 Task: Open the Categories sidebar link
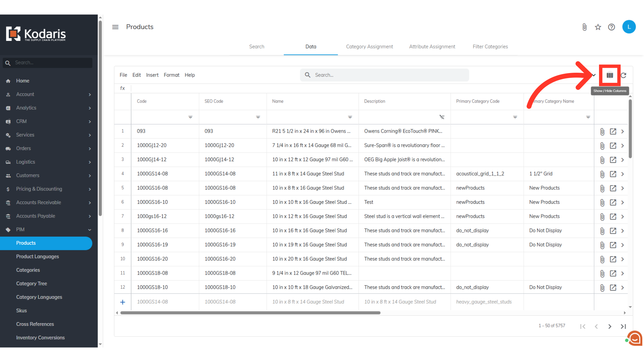pos(28,270)
